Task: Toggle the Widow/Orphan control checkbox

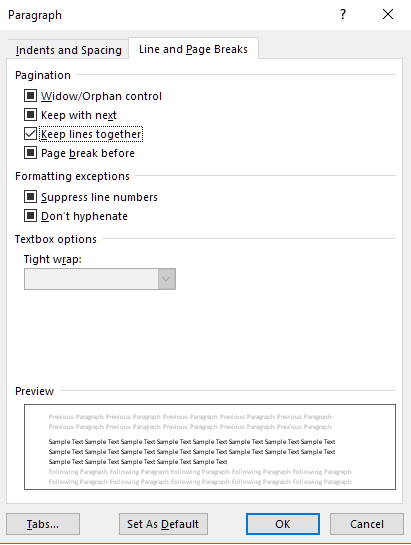Action: [x=30, y=95]
